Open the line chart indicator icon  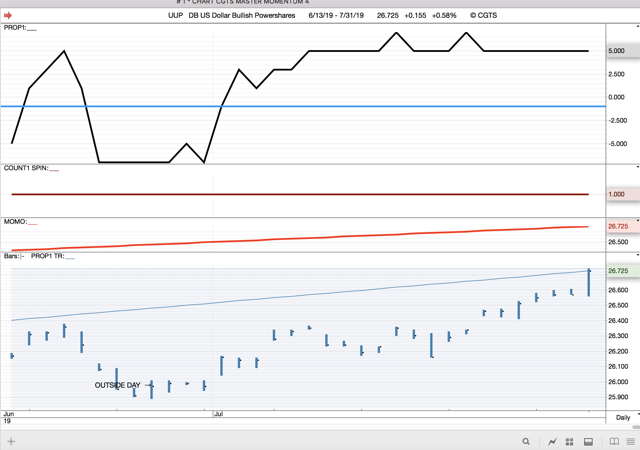(x=552, y=441)
